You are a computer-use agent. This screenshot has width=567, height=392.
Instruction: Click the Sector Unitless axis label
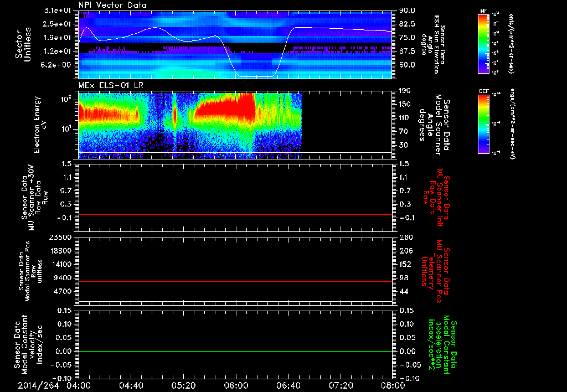(22, 43)
